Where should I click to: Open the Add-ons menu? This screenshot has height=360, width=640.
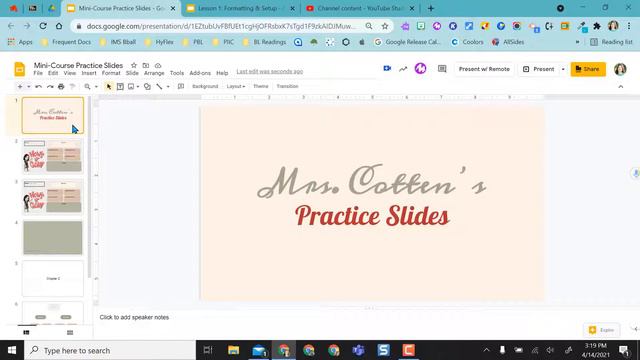click(200, 73)
